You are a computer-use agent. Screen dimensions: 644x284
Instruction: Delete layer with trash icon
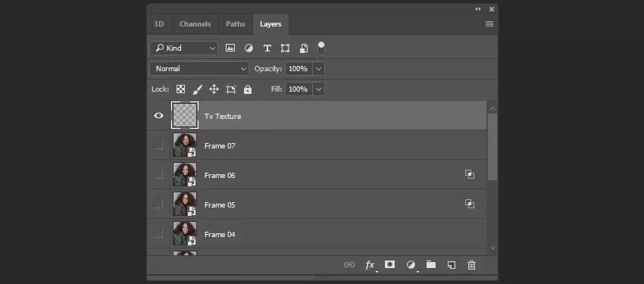point(471,265)
